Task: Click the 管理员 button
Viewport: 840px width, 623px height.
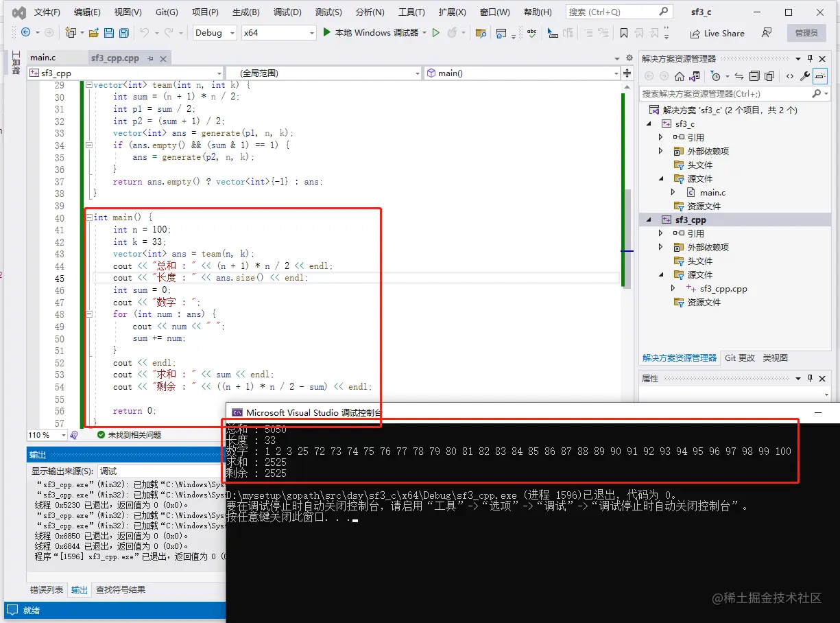Action: [806, 33]
